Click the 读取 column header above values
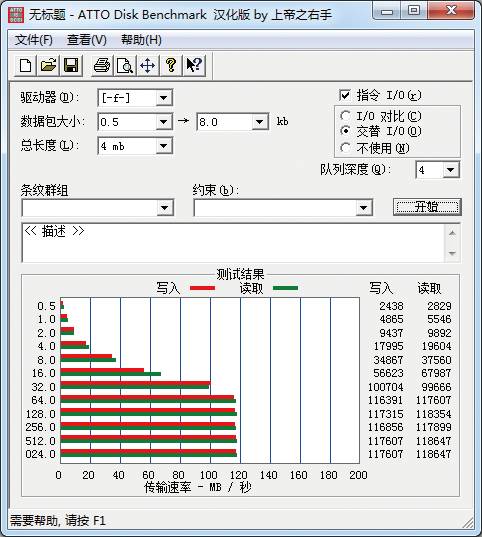482x537 pixels. point(429,288)
